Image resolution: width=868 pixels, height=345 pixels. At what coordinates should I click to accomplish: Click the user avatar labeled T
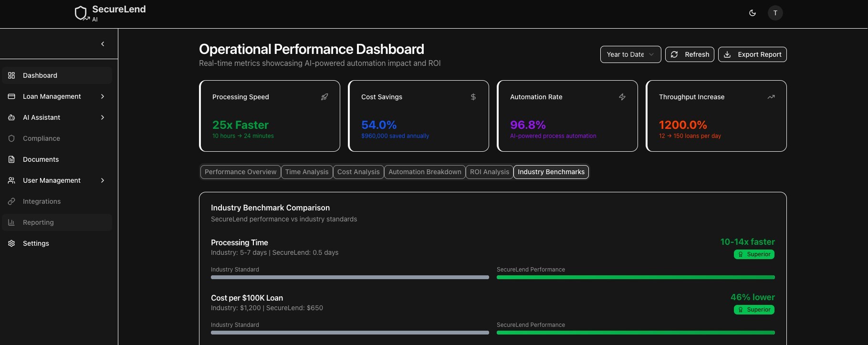pos(775,13)
